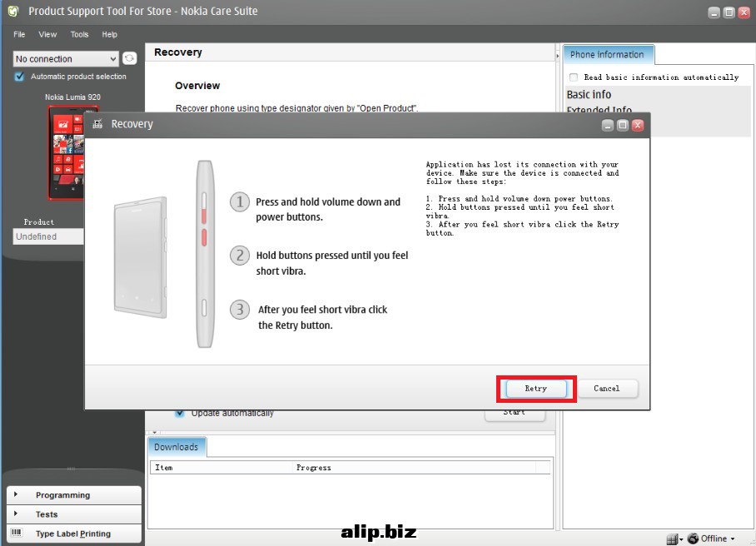Image resolution: width=756 pixels, height=546 pixels.
Task: Click the Overview heading text
Action: (197, 85)
